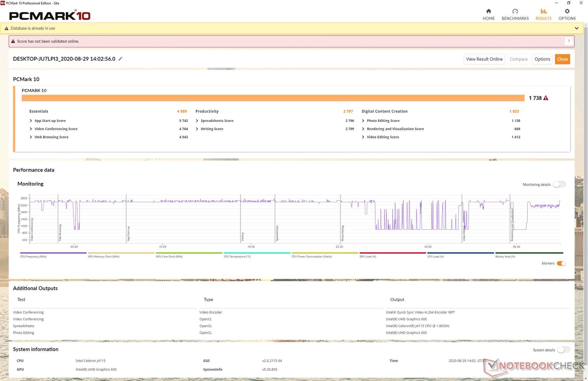Viewport: 588px width, 381px height.
Task: Click the Results bar chart icon
Action: click(x=544, y=11)
